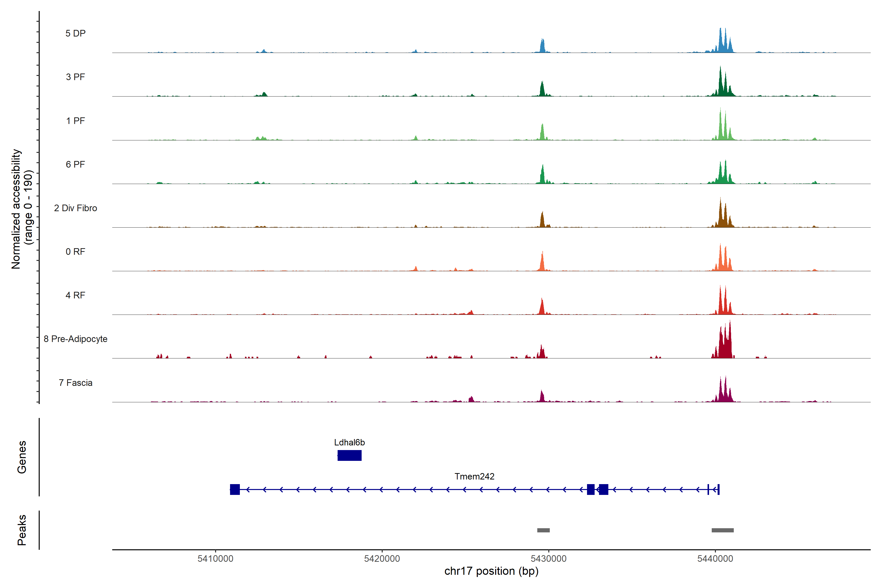Click the 3 PF track label
Viewport: 882px width, 588px height.
click(x=75, y=77)
